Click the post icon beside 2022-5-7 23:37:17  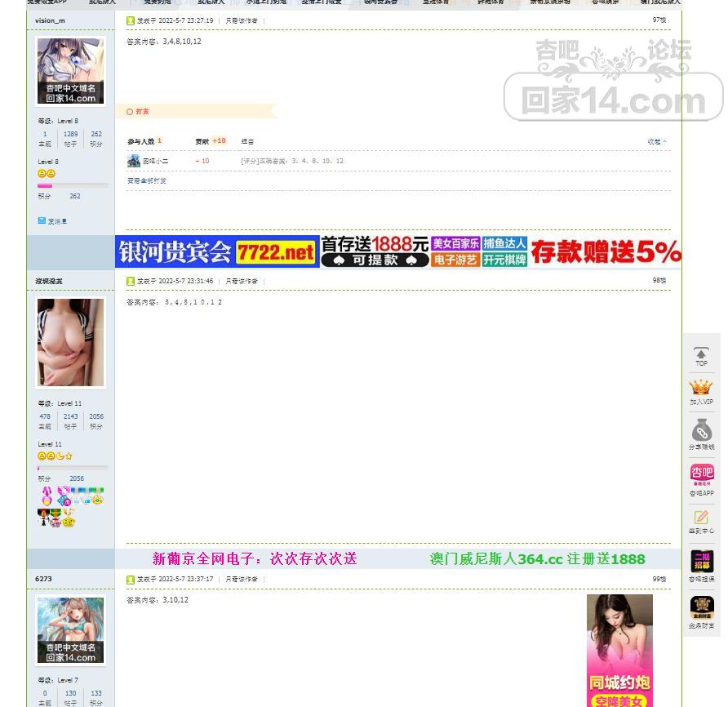pyautogui.click(x=131, y=580)
